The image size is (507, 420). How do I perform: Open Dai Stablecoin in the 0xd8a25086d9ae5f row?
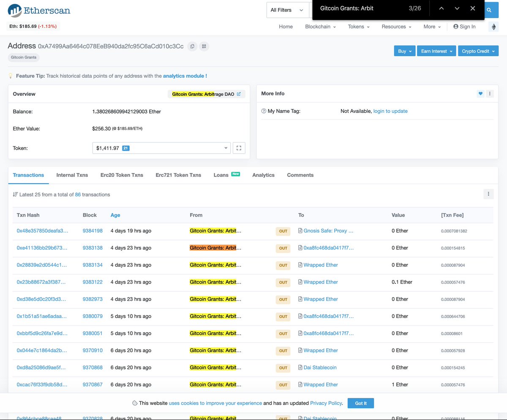tap(320, 367)
